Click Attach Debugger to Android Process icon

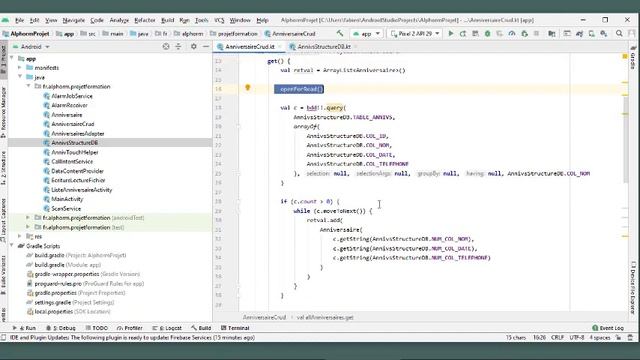524,33
